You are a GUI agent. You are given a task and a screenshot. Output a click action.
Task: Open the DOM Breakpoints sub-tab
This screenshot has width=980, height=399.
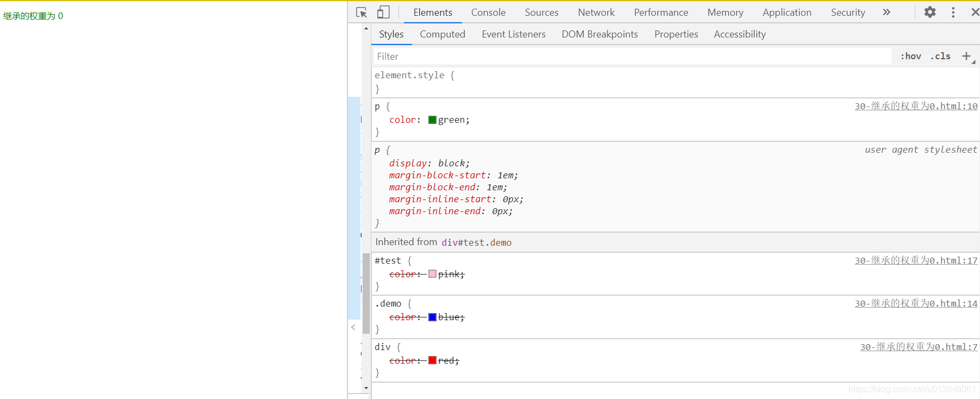pos(599,34)
